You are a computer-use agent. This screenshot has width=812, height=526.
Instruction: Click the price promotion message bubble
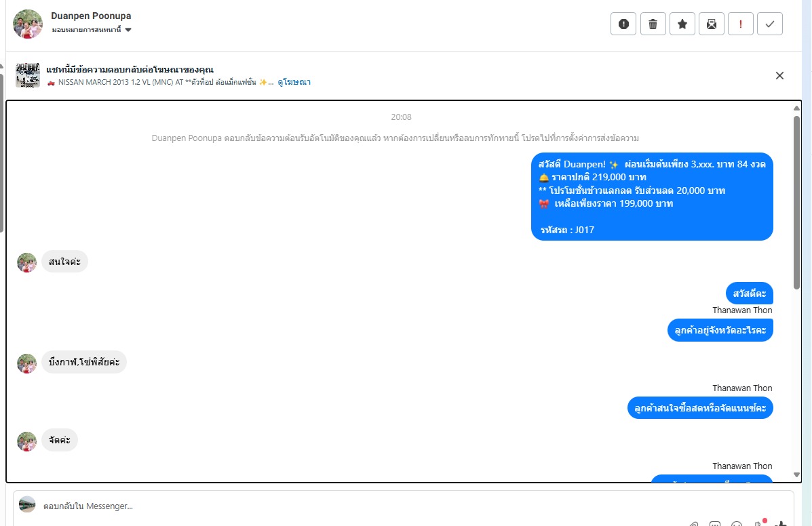tap(652, 197)
